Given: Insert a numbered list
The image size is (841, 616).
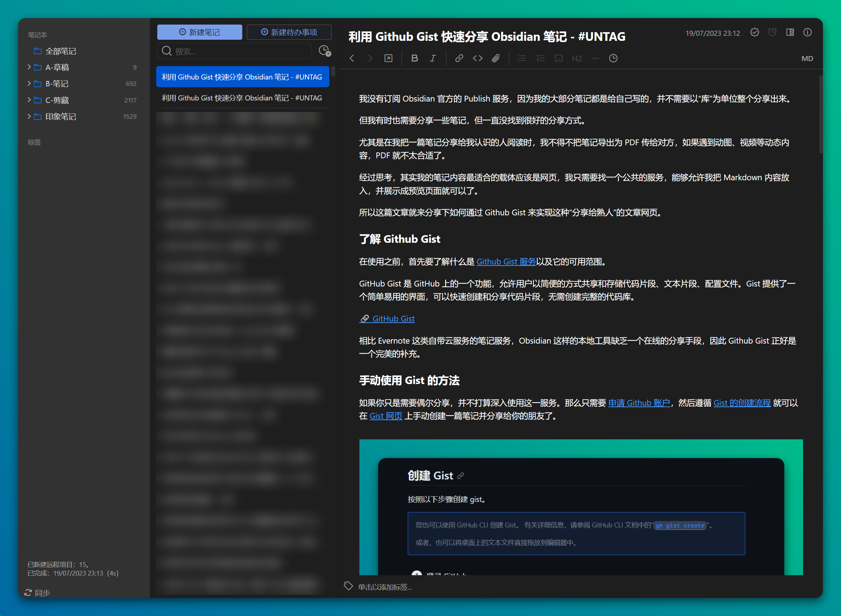Looking at the screenshot, I should [540, 58].
